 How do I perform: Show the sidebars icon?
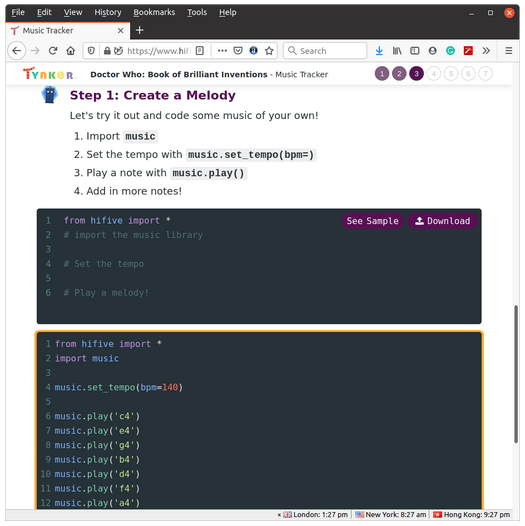click(415, 51)
